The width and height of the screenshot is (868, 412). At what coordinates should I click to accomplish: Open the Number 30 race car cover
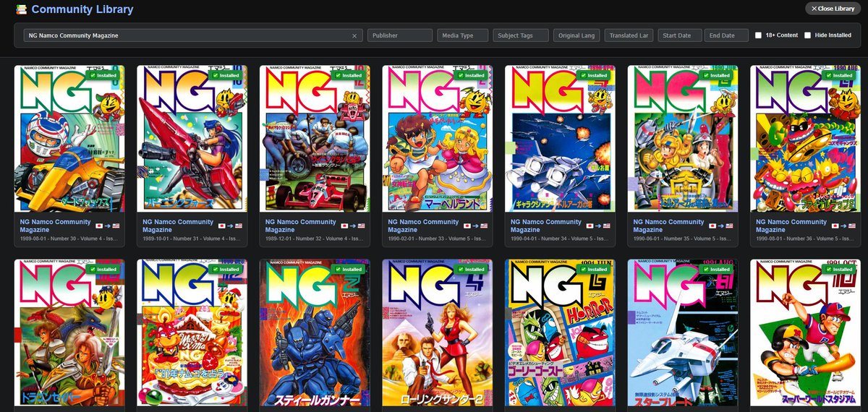pyautogui.click(x=69, y=138)
